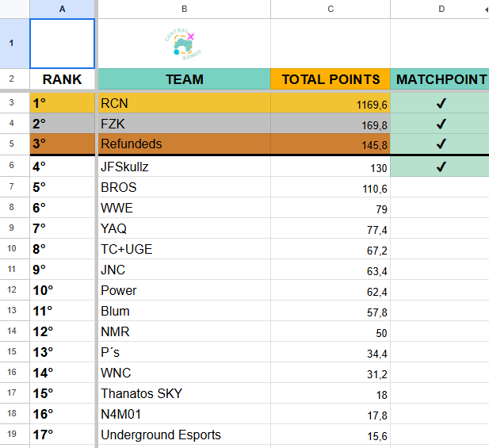
Task: Select column C header
Action: 330,9
